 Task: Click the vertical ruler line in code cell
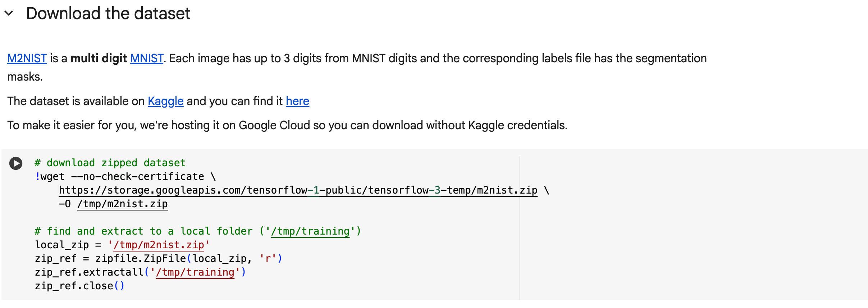520,228
